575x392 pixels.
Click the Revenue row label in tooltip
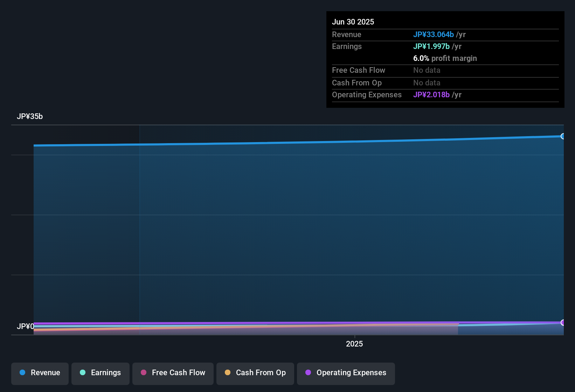coord(347,34)
